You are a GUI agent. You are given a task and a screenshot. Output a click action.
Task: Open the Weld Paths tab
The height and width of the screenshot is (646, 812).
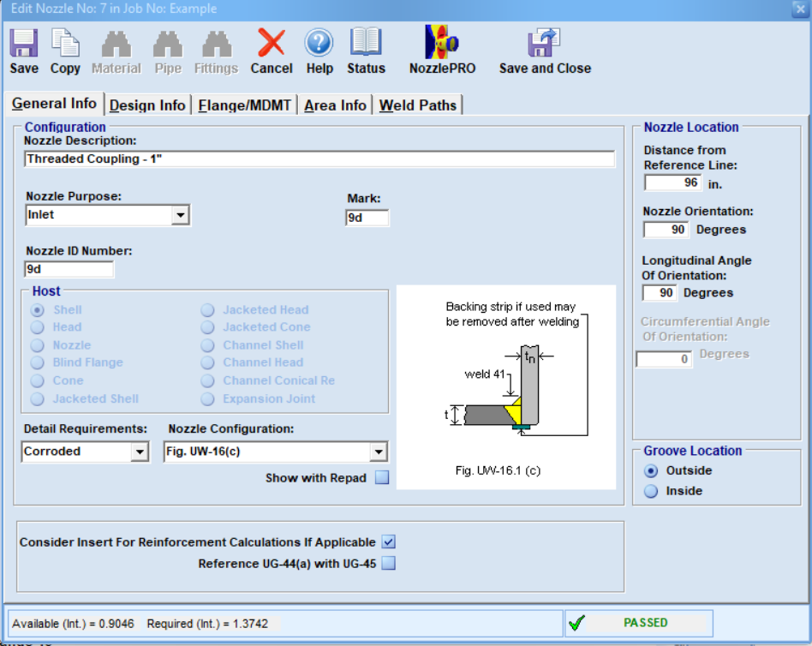[x=417, y=104]
